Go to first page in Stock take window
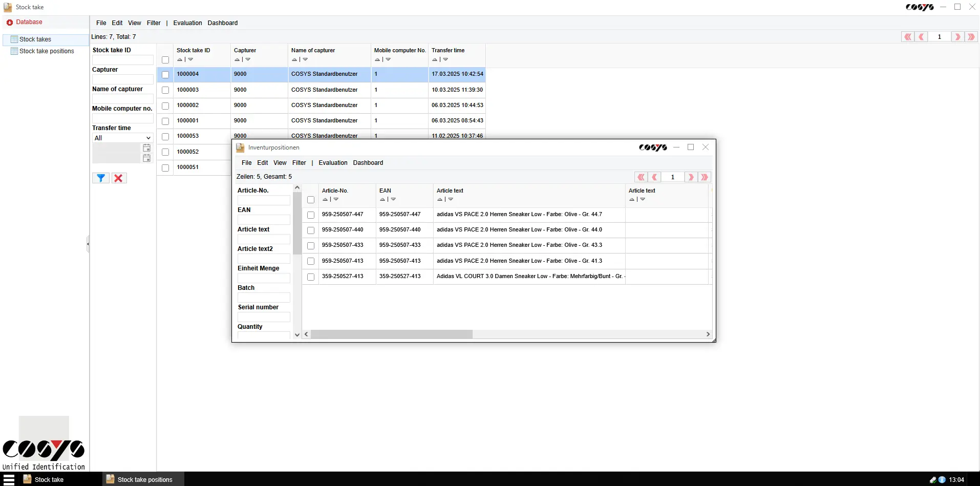The image size is (980, 486). 908,37
